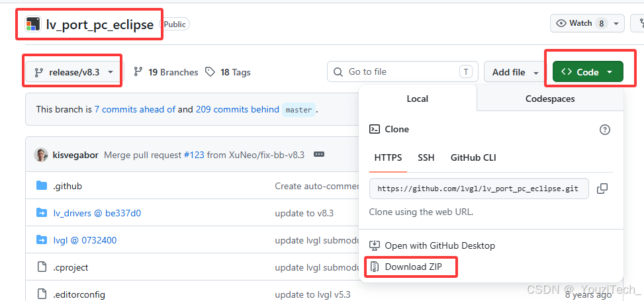This screenshot has height=301, width=644.
Task: Open the lv_drivers @ be337d0 submodule
Action: pyautogui.click(x=97, y=213)
